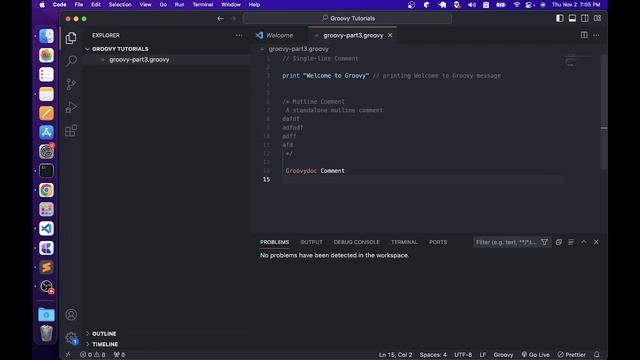The height and width of the screenshot is (360, 640).
Task: Change the UTF-8 encoding setting
Action: (463, 355)
